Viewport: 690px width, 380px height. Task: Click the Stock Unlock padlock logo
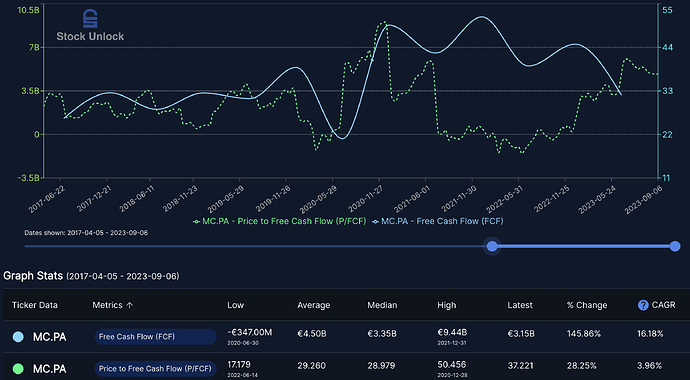pos(90,19)
